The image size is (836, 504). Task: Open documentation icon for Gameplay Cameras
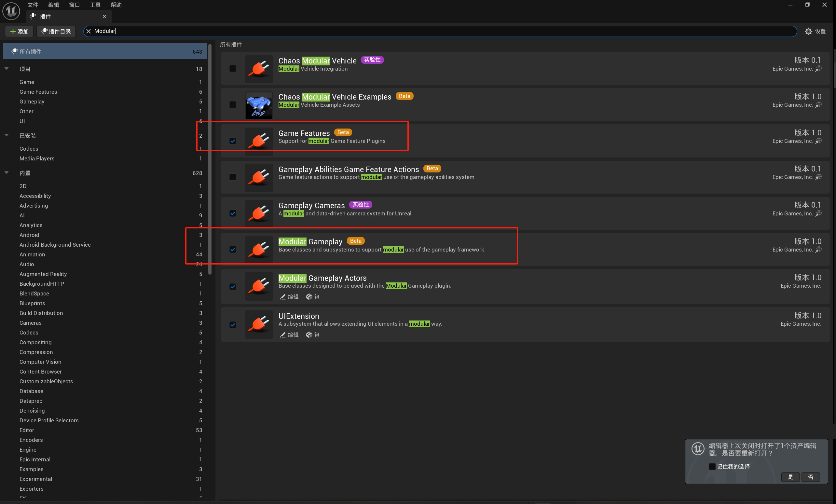click(818, 213)
